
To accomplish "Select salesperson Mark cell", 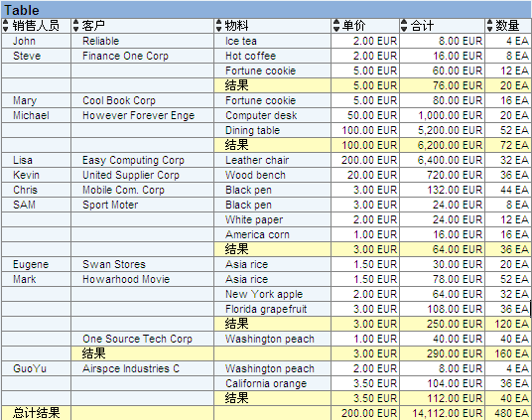I will [37, 279].
